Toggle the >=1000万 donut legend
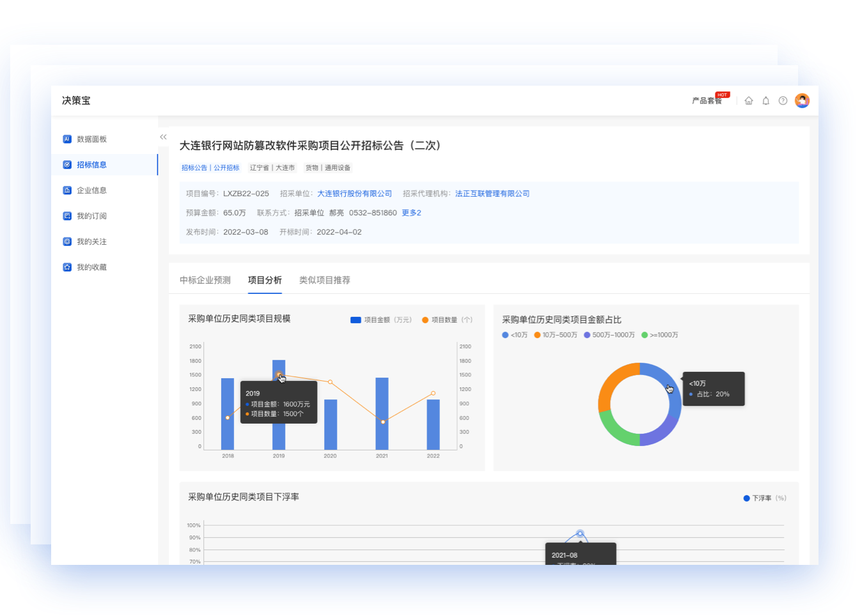Image resolution: width=862 pixels, height=616 pixels. (660, 335)
